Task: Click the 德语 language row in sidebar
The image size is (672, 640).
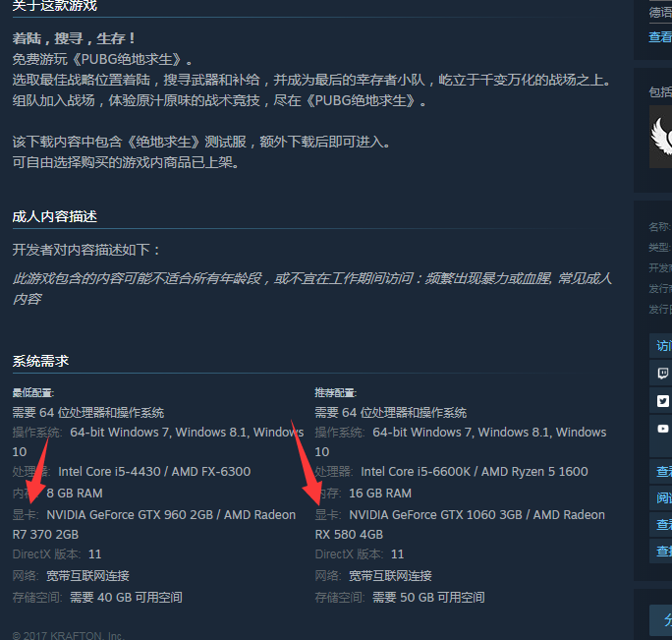Action: [x=660, y=13]
